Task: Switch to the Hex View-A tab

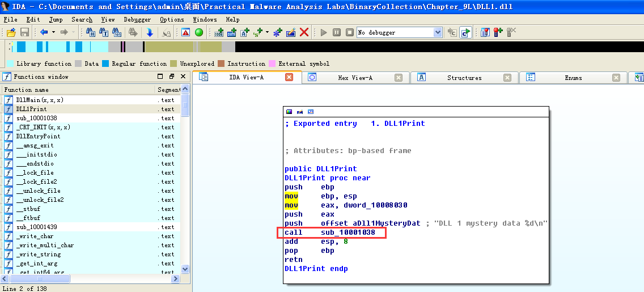Action: (x=355, y=78)
